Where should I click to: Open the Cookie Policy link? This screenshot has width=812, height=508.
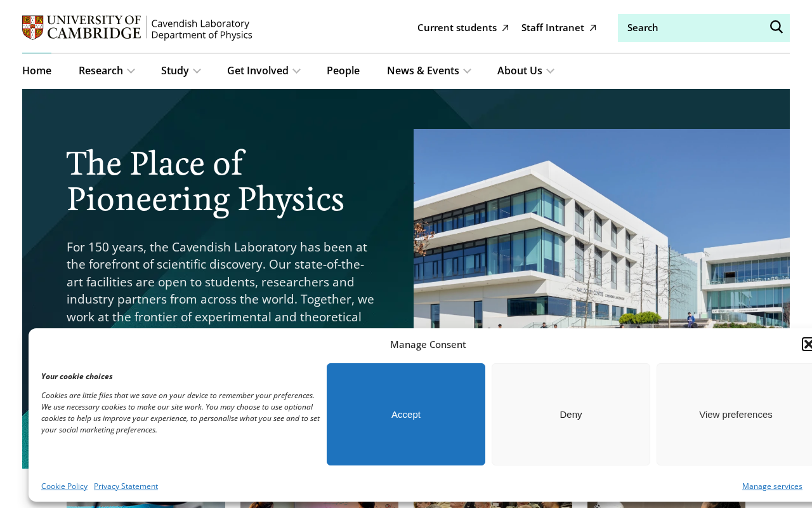coord(64,486)
